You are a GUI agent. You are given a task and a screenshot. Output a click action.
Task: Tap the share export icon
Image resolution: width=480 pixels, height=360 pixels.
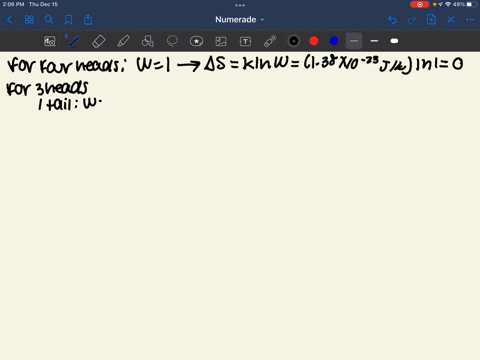88,20
